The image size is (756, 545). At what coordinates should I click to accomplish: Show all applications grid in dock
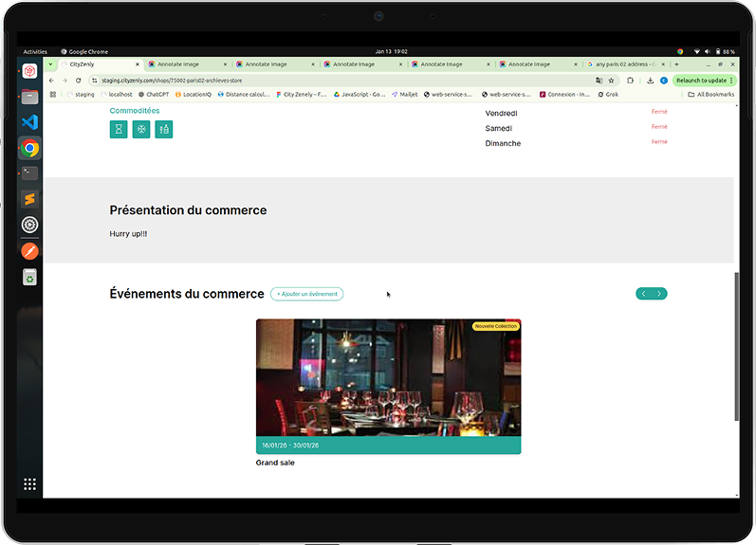(x=30, y=484)
